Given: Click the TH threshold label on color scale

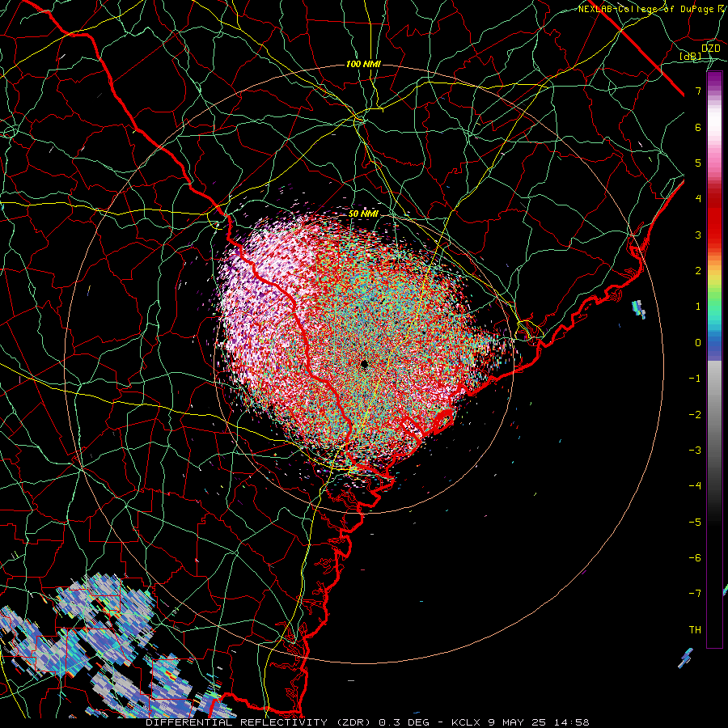Looking at the screenshot, I should (x=695, y=629).
